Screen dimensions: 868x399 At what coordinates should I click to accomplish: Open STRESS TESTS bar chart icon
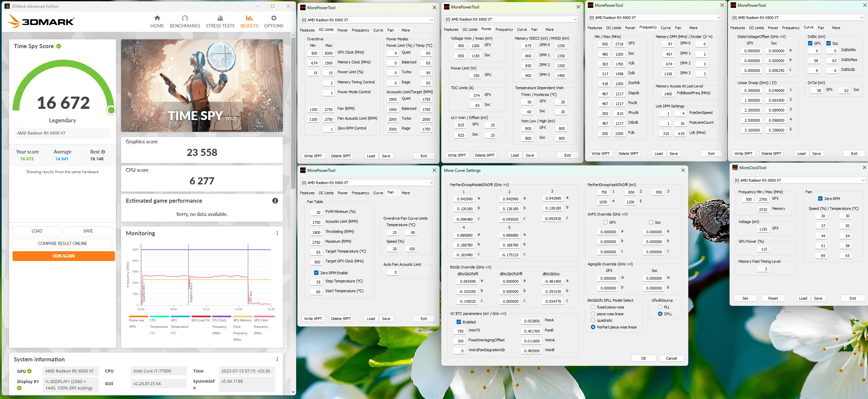coord(220,18)
